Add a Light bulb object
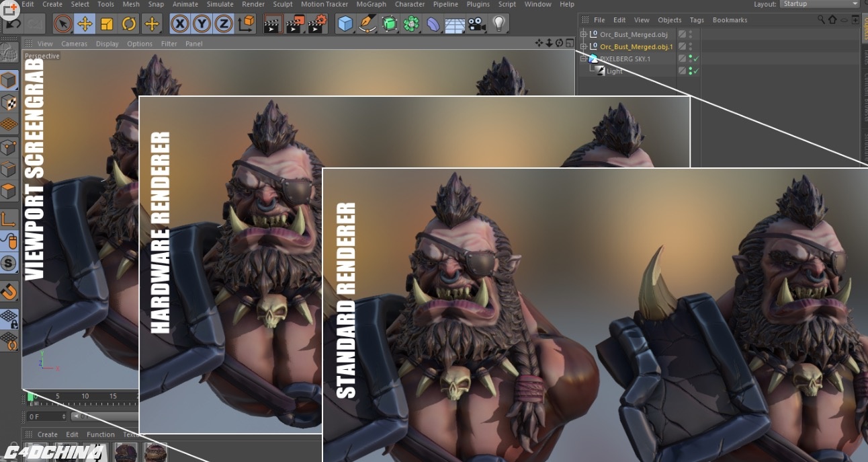The height and width of the screenshot is (462, 868). pos(498,24)
